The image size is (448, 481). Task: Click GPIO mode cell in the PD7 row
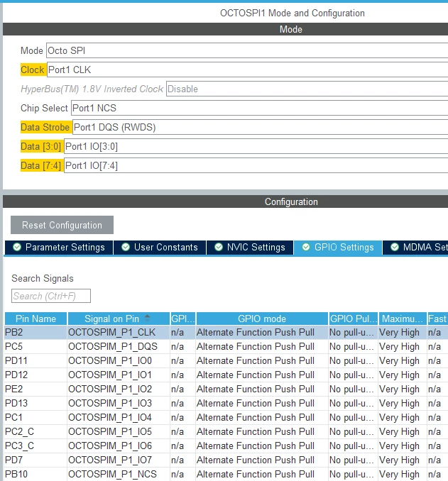coord(262,460)
